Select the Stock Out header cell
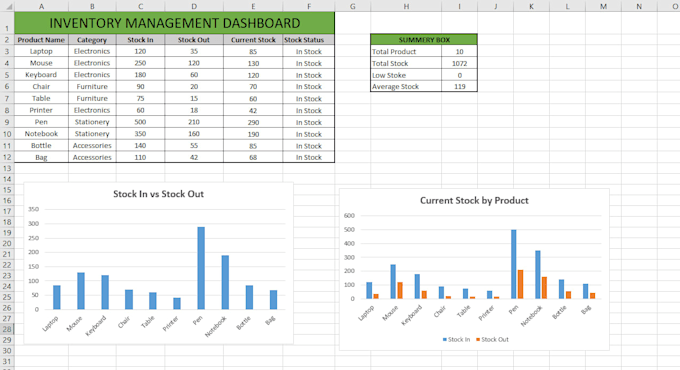 194,39
